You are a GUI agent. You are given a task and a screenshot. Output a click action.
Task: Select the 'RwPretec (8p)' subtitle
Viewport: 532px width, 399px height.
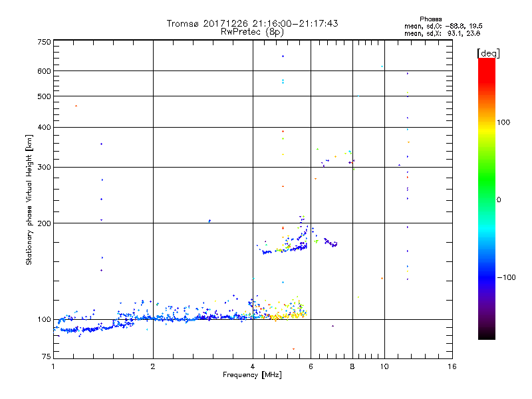tap(252, 32)
